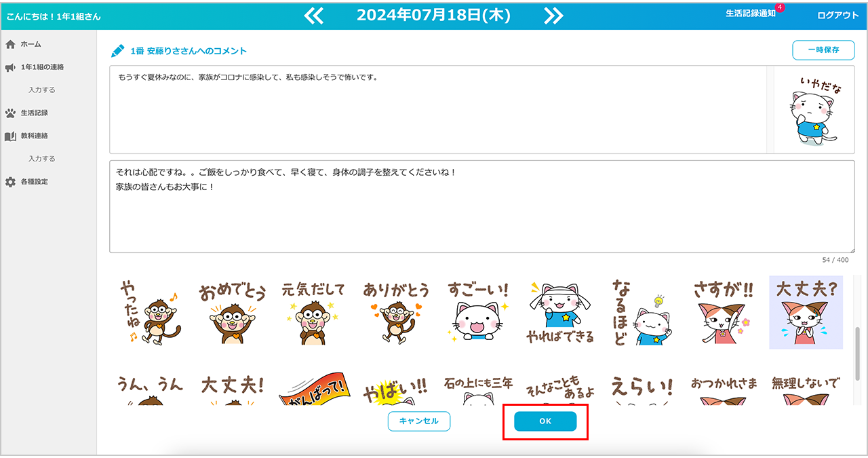Select the すごーい! cat stamp
The width and height of the screenshot is (868, 458).
(478, 313)
